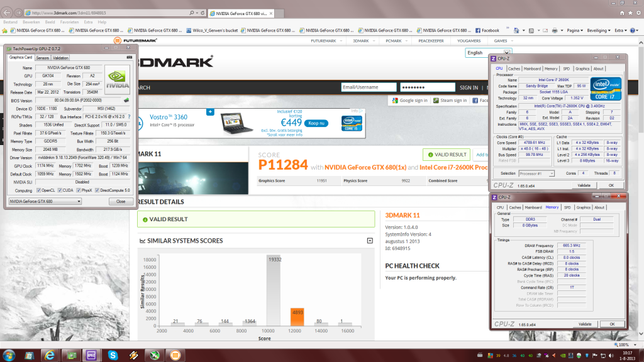Click the Google sign in button
Image resolution: width=644 pixels, height=362 pixels.
(x=410, y=101)
